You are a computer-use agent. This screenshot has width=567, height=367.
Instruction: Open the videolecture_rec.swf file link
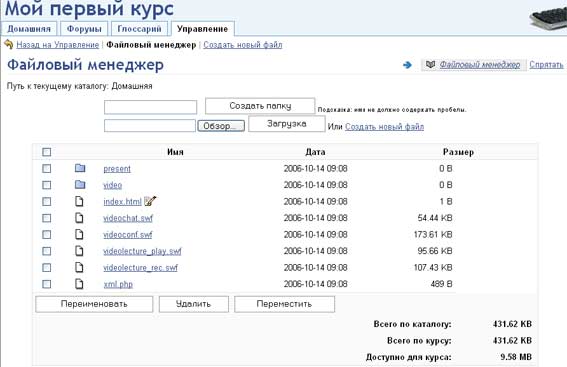(x=140, y=268)
